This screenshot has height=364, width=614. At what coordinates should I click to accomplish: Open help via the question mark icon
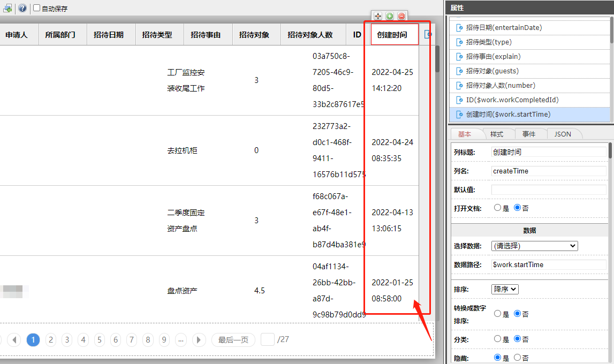coord(22,8)
